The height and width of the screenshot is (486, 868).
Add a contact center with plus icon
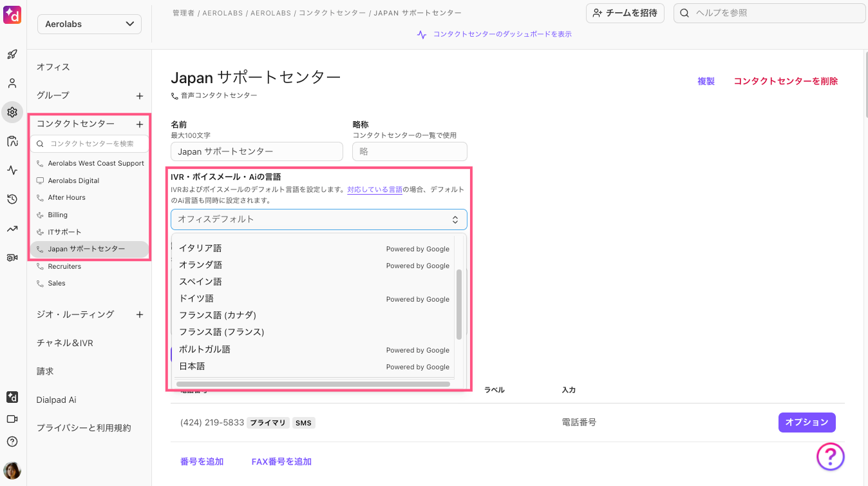pos(140,124)
